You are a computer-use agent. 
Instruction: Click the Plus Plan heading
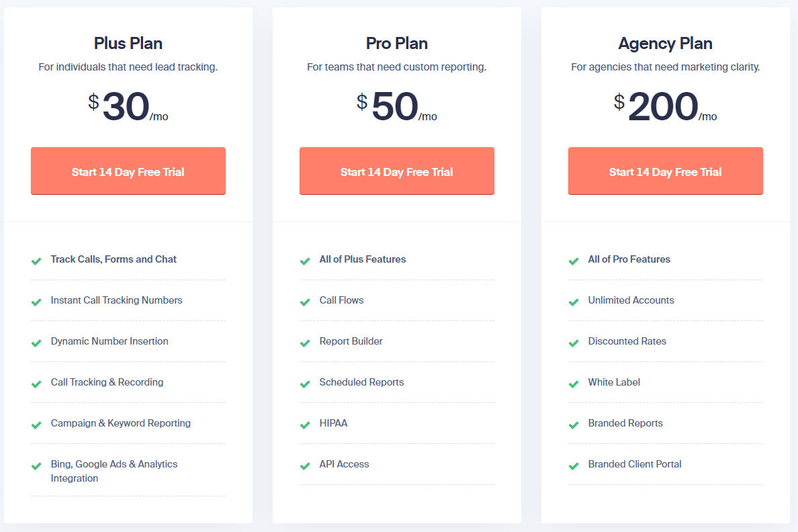coord(128,44)
